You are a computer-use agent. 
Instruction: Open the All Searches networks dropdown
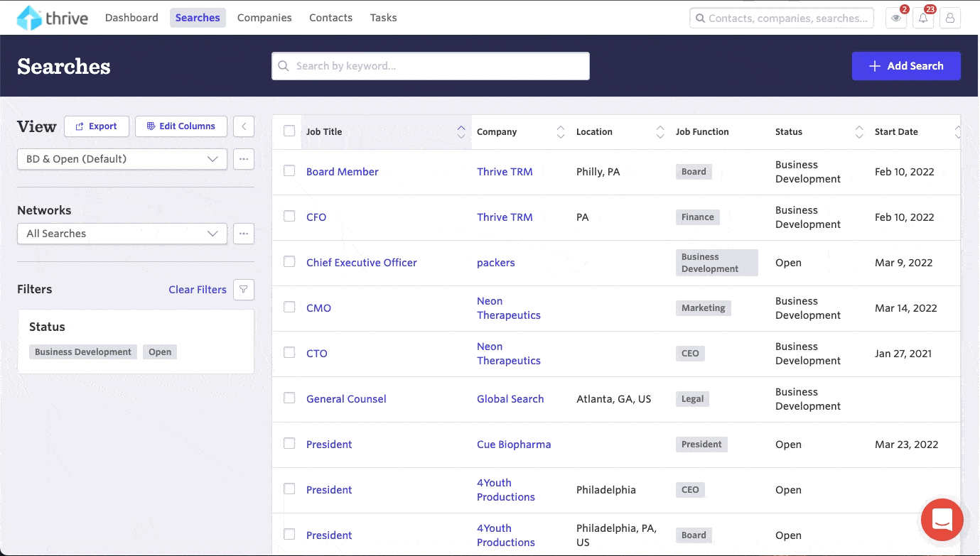[x=122, y=234]
